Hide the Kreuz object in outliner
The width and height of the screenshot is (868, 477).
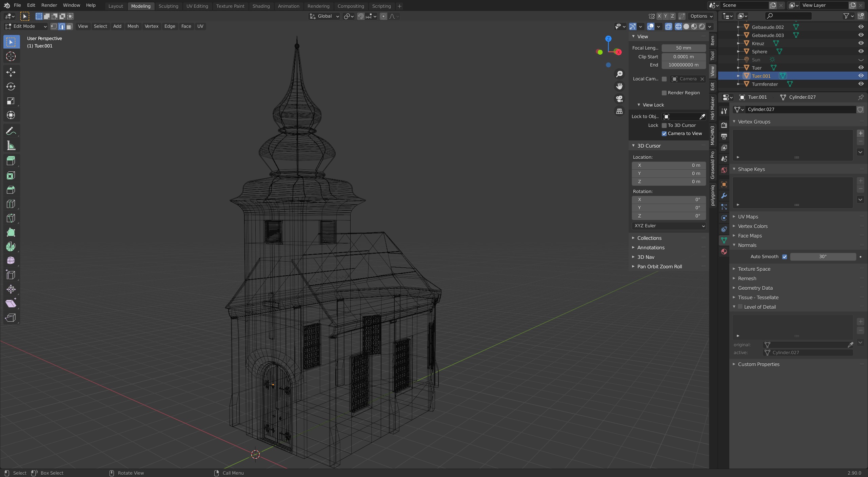(x=861, y=43)
